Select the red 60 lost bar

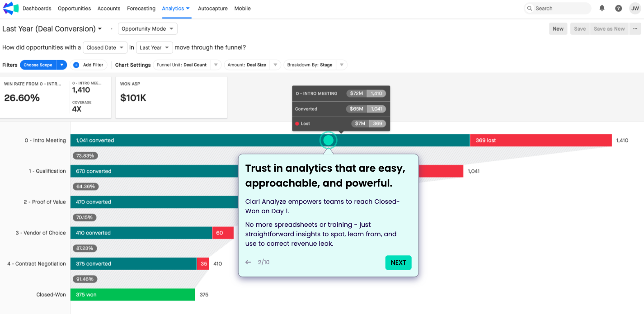coord(223,233)
